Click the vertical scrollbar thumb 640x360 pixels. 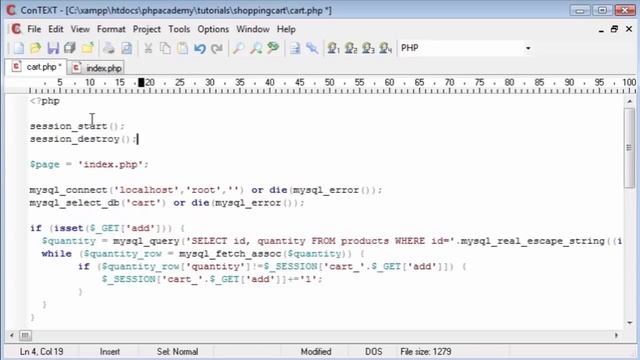point(629,148)
